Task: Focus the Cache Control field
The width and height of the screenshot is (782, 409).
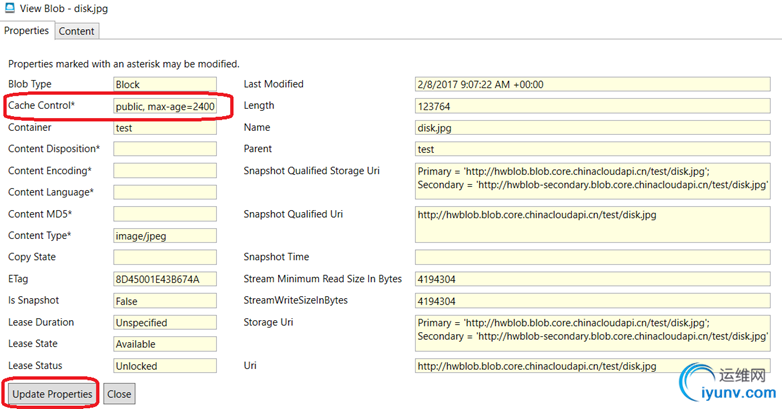Action: coord(164,106)
